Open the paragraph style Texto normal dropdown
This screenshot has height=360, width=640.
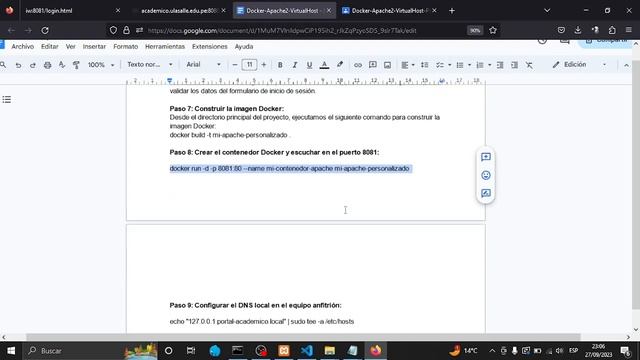click(x=149, y=64)
